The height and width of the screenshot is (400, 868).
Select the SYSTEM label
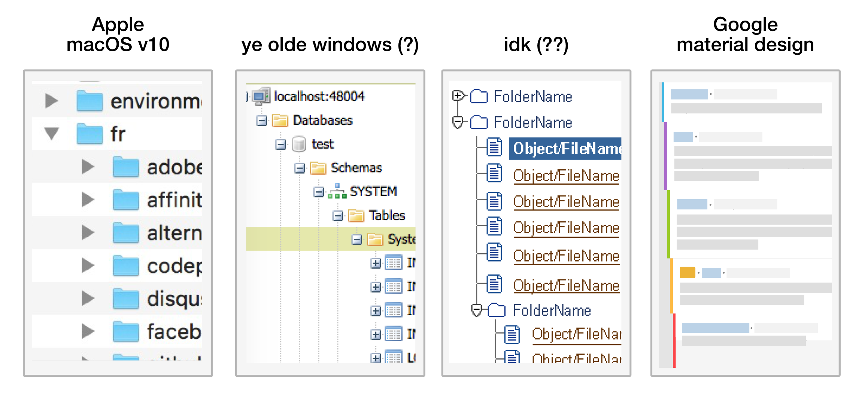pyautogui.click(x=373, y=191)
